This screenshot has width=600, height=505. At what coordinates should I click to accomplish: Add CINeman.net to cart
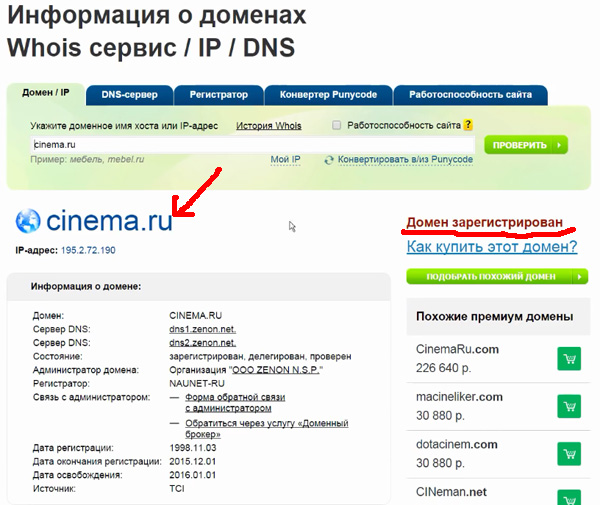pos(569,497)
